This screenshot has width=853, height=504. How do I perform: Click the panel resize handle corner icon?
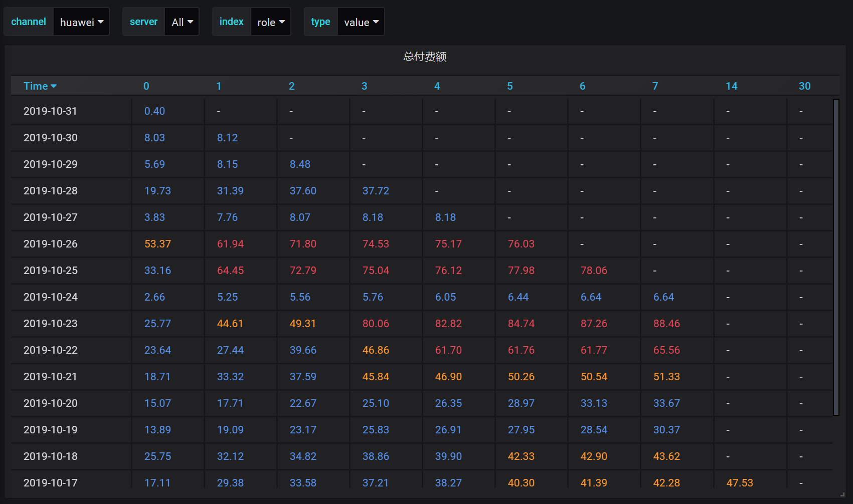pos(842,494)
